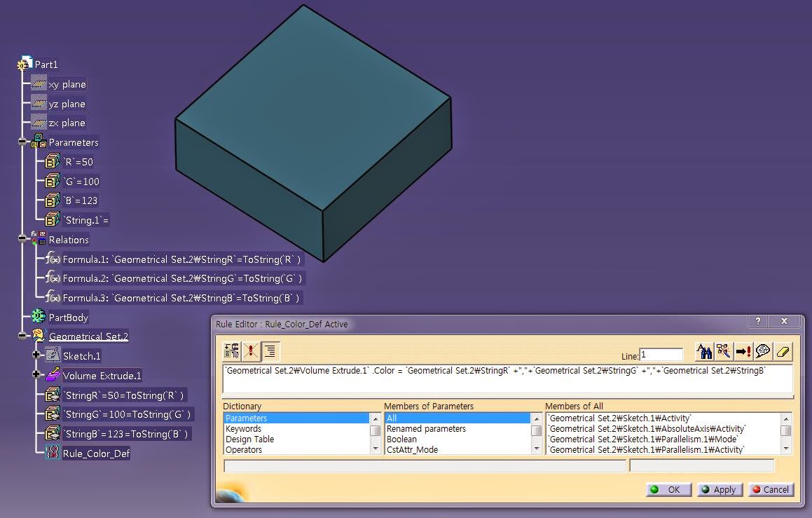Select the Rule_Color_Def icon in the tree
Image resolution: width=812 pixels, height=518 pixels.
(x=53, y=454)
